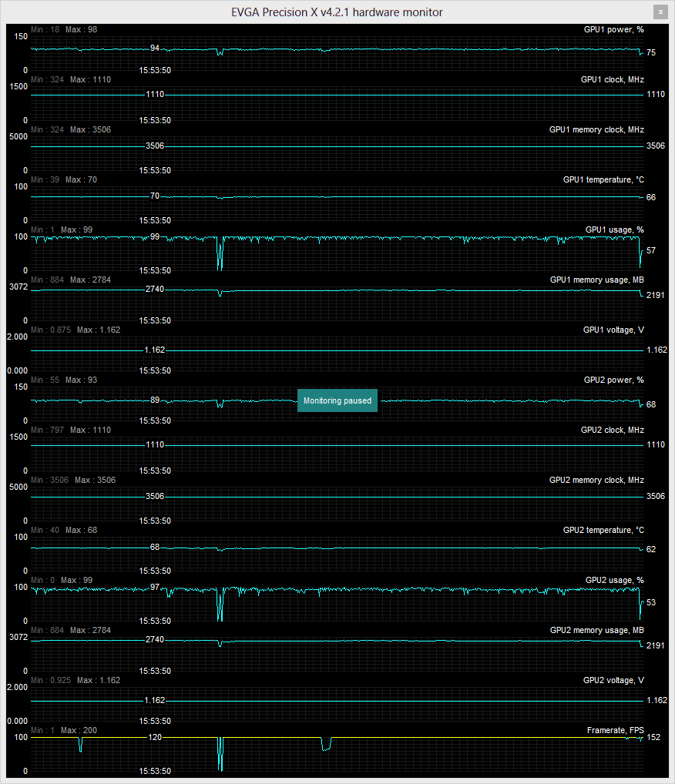
Task: Select the 'GPU1 clock, MHz' graph label
Action: (x=612, y=79)
